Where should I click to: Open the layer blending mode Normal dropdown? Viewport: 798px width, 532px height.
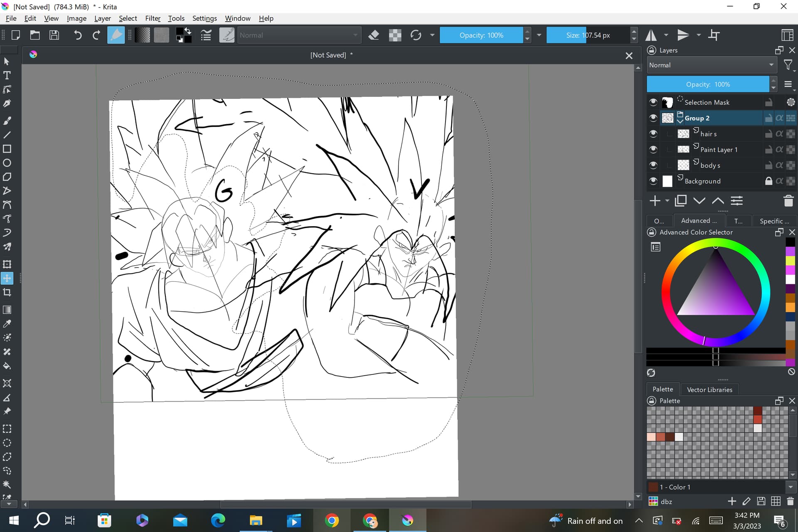[712, 65]
